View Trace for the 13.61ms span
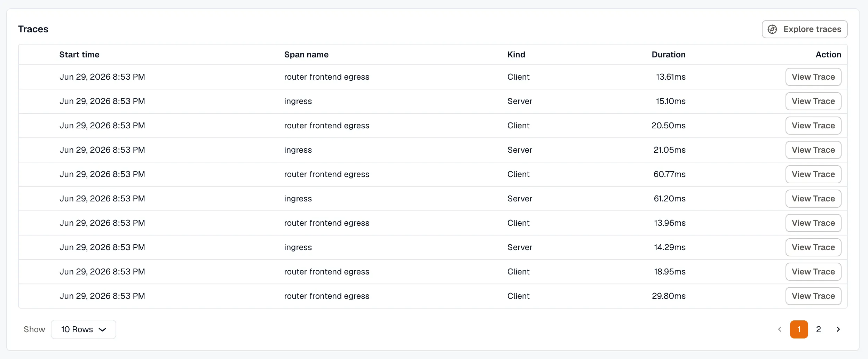The height and width of the screenshot is (359, 868). click(x=813, y=77)
